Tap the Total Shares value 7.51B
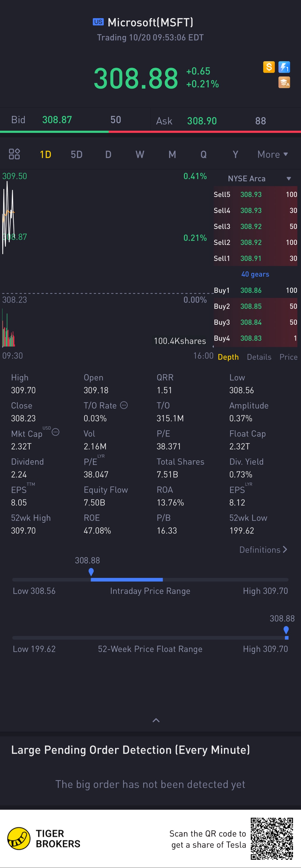Screen dimensions: 301x868 167,474
